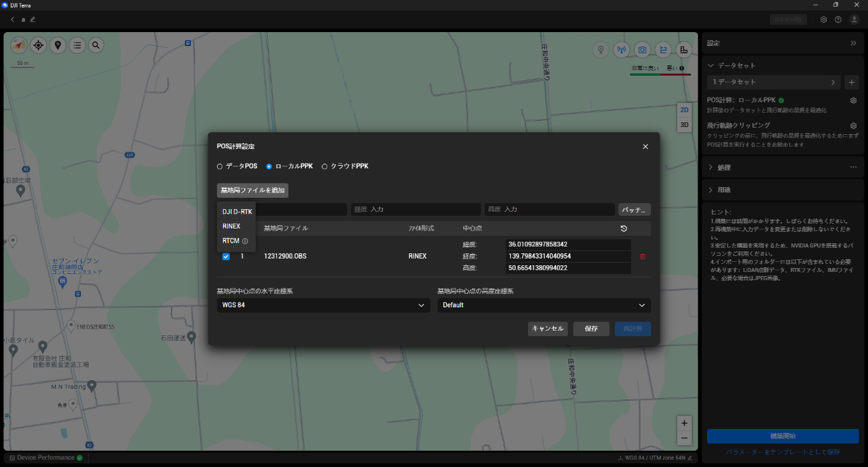Image resolution: width=868 pixels, height=467 pixels.
Task: Select the データPOS radio button
Action: (220, 166)
